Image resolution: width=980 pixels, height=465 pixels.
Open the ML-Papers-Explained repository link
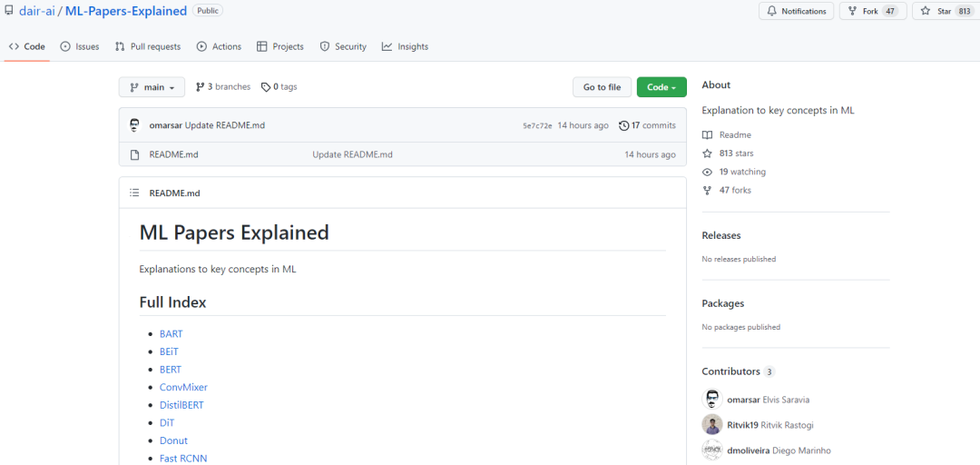click(126, 11)
